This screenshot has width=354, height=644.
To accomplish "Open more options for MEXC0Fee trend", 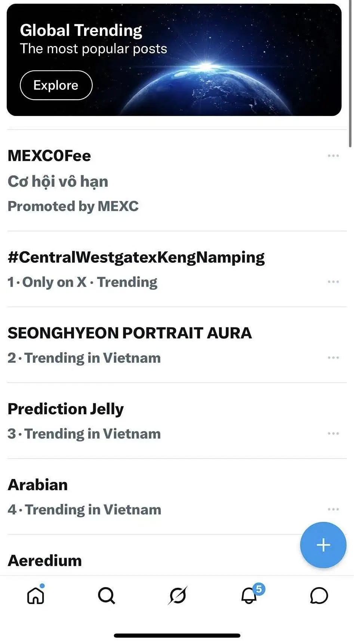I will point(333,156).
